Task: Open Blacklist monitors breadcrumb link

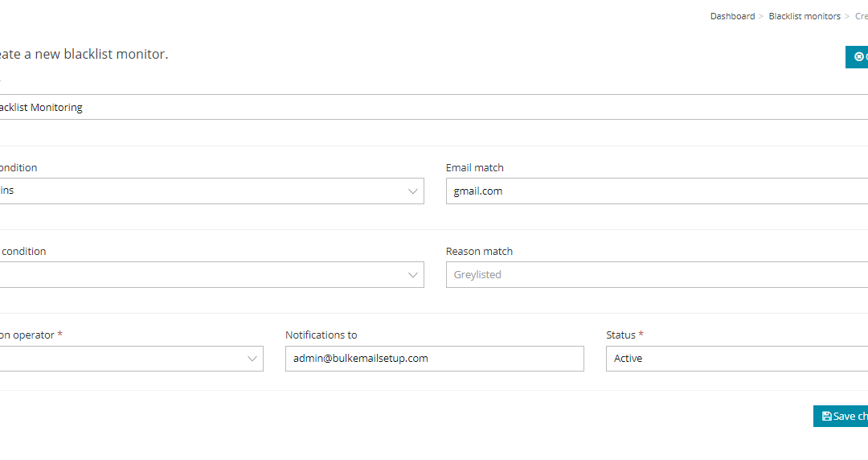Action: tap(804, 16)
